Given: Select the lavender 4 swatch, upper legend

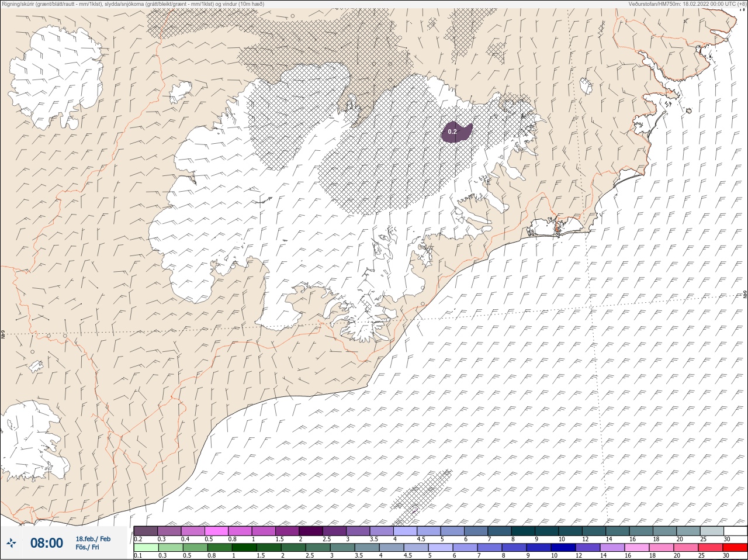Looking at the screenshot, I should tap(405, 531).
